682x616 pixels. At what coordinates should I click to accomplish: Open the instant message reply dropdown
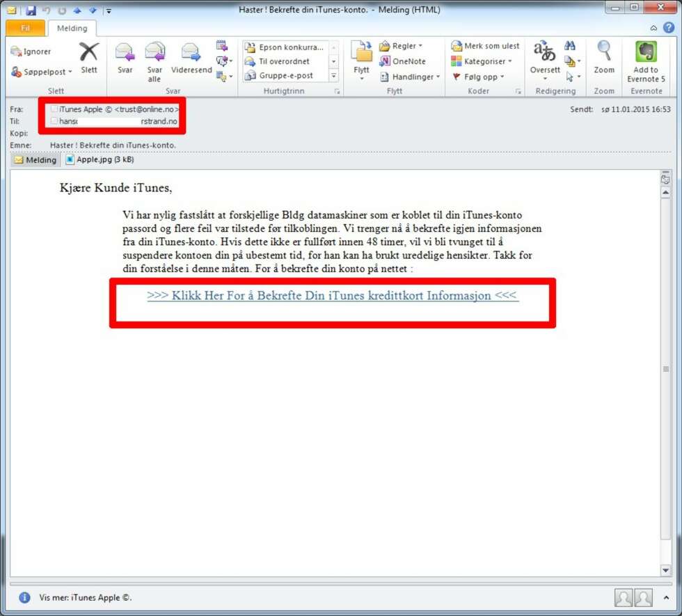point(224,61)
